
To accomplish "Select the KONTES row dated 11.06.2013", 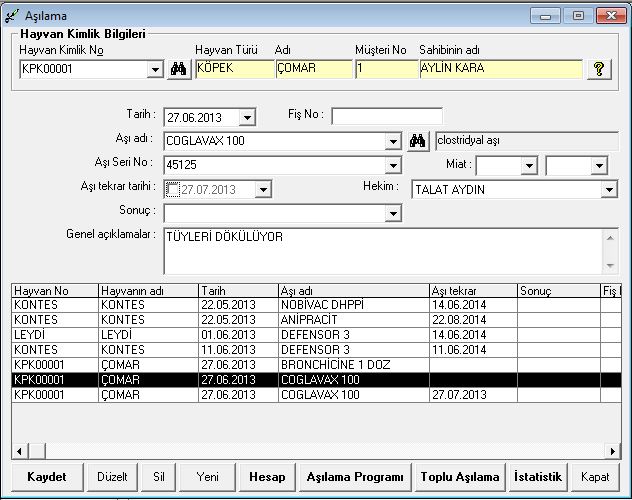I will [x=316, y=350].
